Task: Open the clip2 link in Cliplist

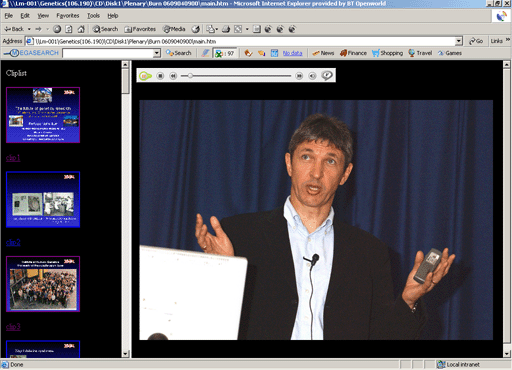Action: (13, 242)
